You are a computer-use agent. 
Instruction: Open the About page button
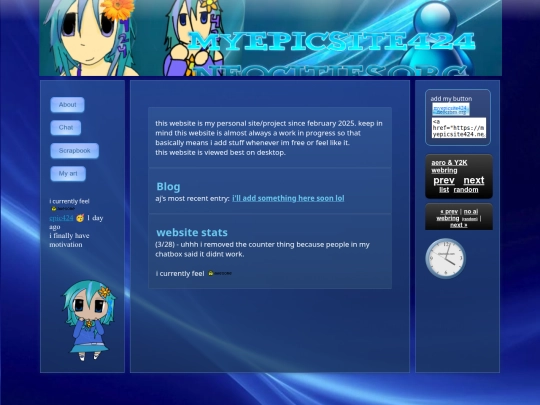tap(68, 105)
